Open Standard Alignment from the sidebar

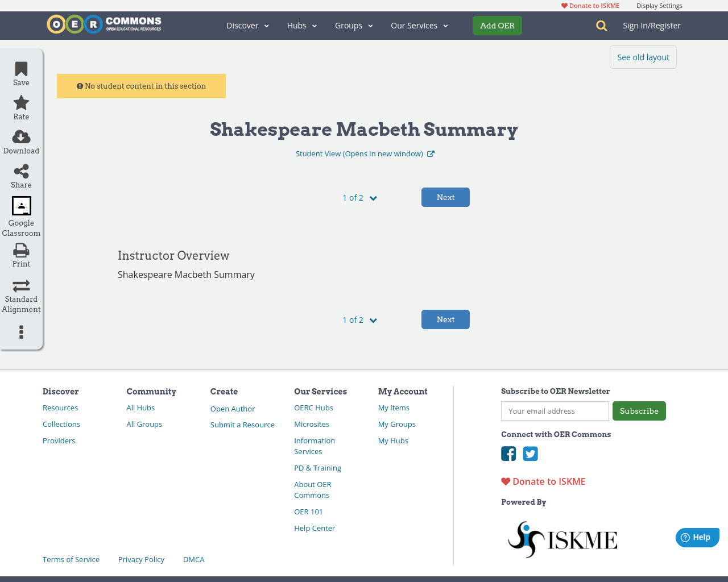[20, 285]
